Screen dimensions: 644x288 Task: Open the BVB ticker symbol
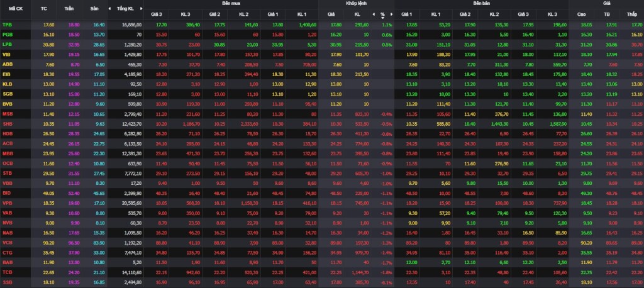pos(7,104)
